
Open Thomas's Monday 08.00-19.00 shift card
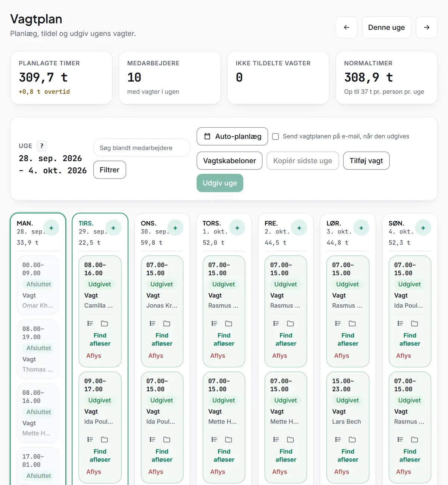coord(38,349)
